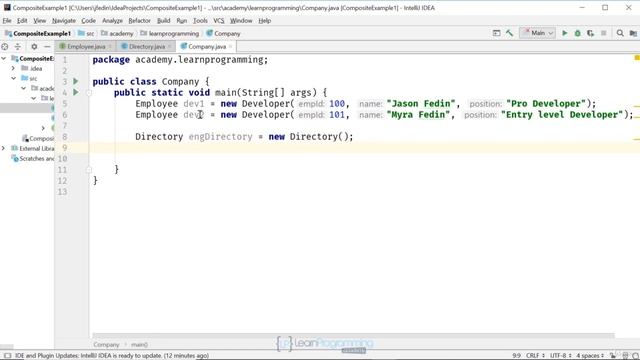Click CompositeExample1 in navigation breadcrumb
Viewport: 640px width, 360px height.
pyautogui.click(x=38, y=33)
